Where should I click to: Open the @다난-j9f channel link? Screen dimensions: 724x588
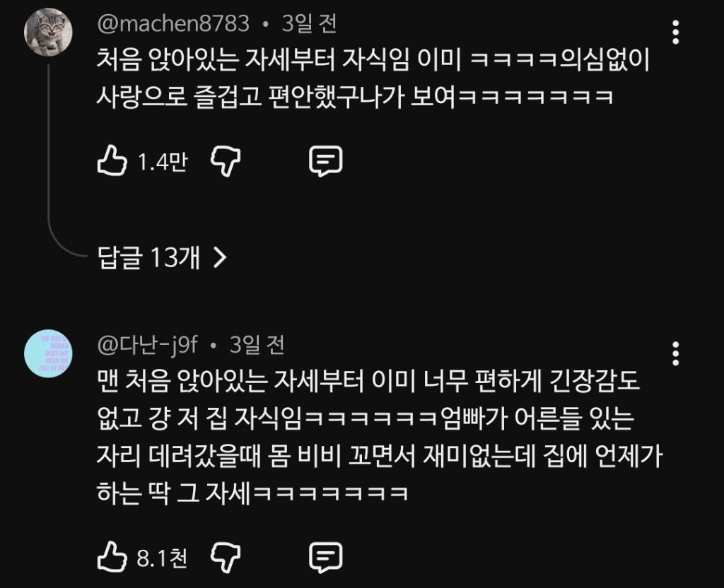pos(147,345)
